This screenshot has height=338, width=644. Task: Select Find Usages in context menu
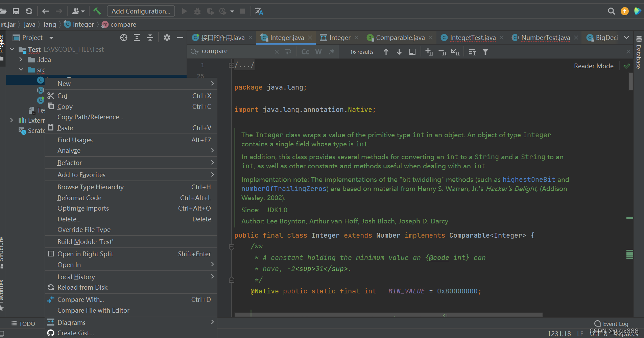point(131,140)
